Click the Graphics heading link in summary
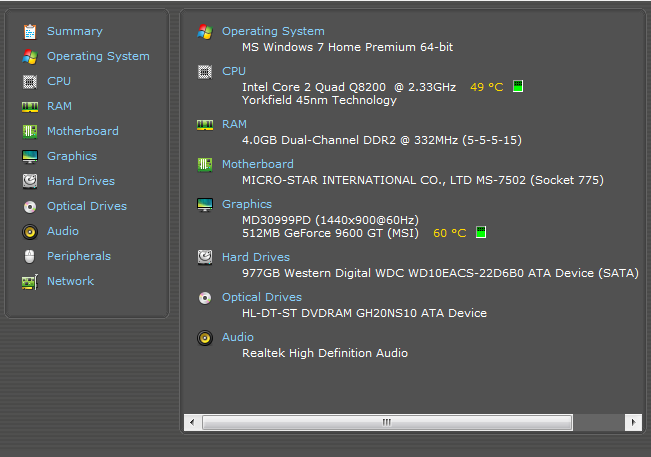The image size is (651, 457). (x=247, y=204)
